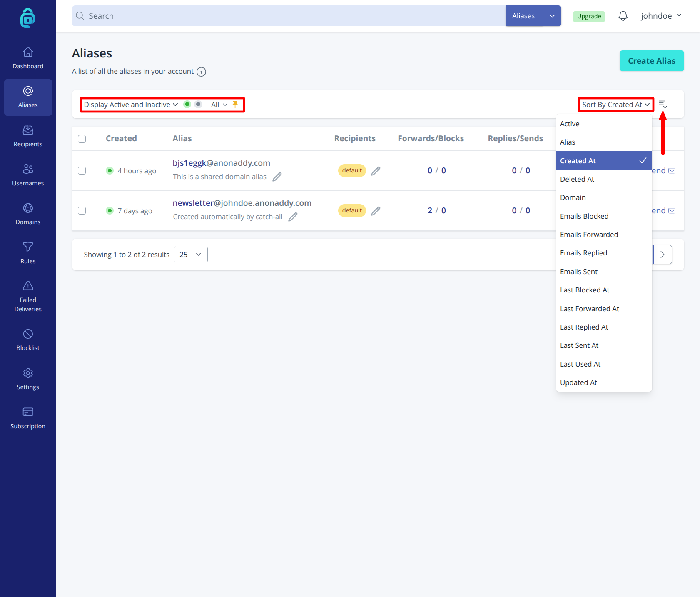The width and height of the screenshot is (700, 597).
Task: Click default recipient badge for bjs1eggk
Action: (x=352, y=170)
